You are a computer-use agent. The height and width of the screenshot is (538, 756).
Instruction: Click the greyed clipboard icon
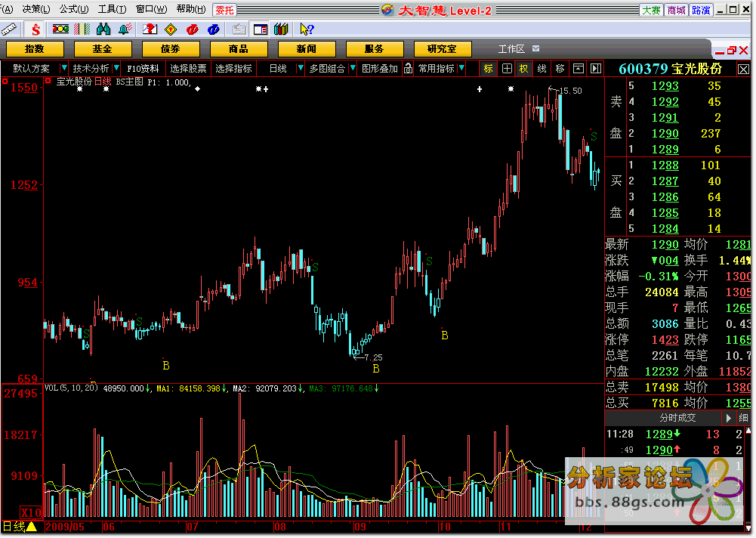tap(239, 29)
